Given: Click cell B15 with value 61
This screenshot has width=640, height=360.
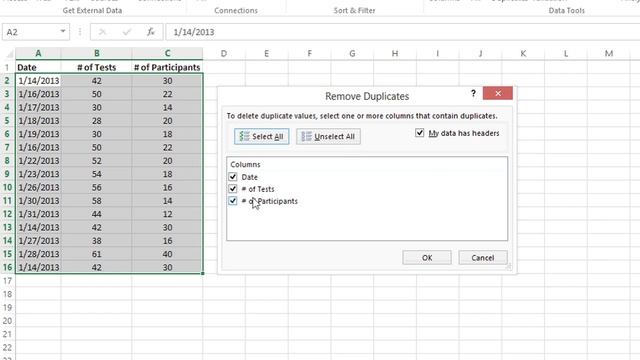Looking at the screenshot, I should (x=96, y=254).
